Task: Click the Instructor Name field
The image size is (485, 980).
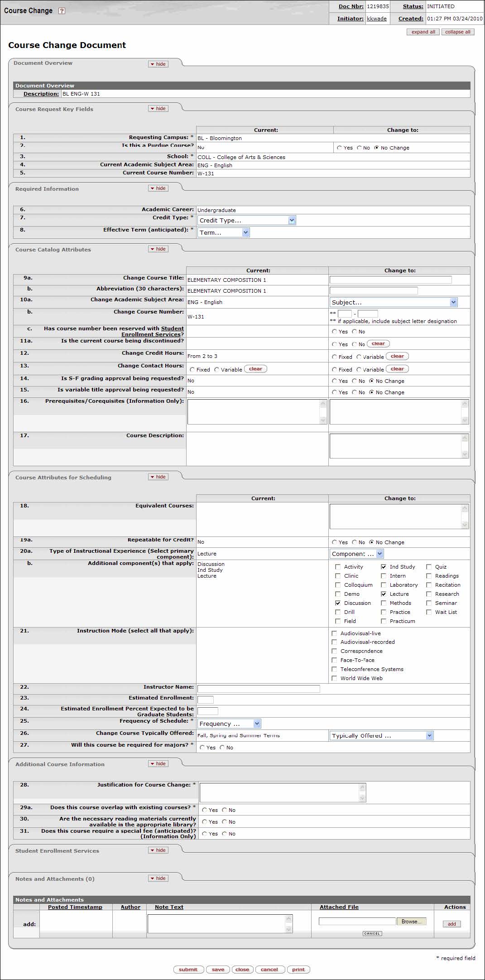Action: click(x=259, y=689)
